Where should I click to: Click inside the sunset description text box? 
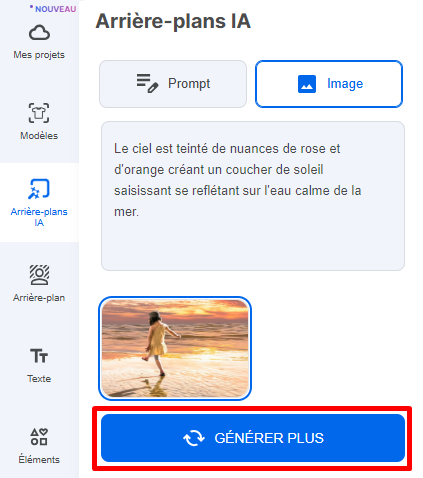click(253, 196)
